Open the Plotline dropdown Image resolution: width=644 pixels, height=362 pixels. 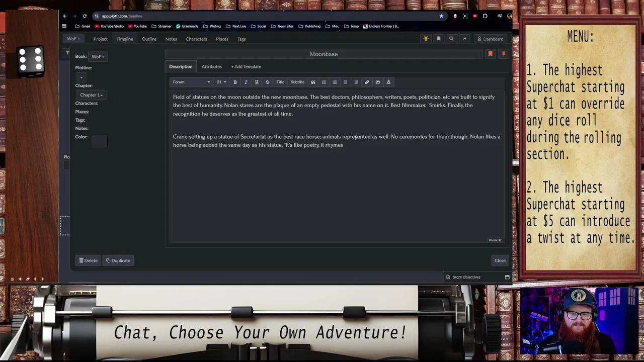pyautogui.click(x=81, y=77)
